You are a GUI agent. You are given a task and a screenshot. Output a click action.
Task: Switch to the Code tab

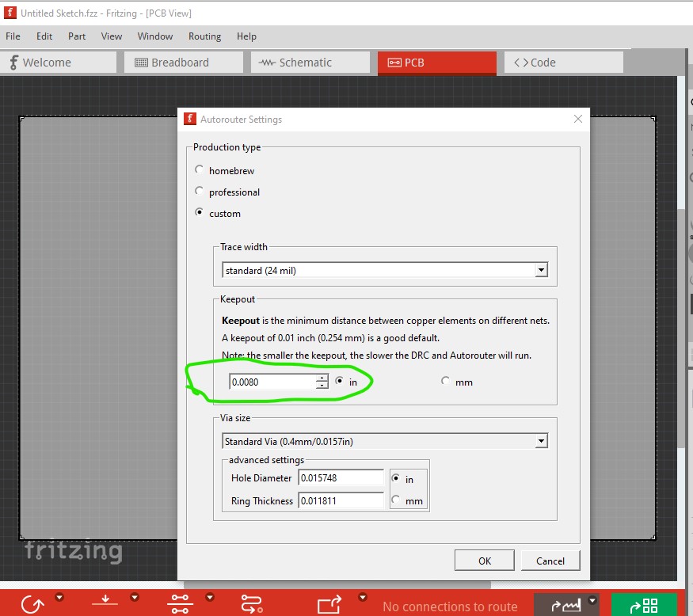pyautogui.click(x=563, y=63)
